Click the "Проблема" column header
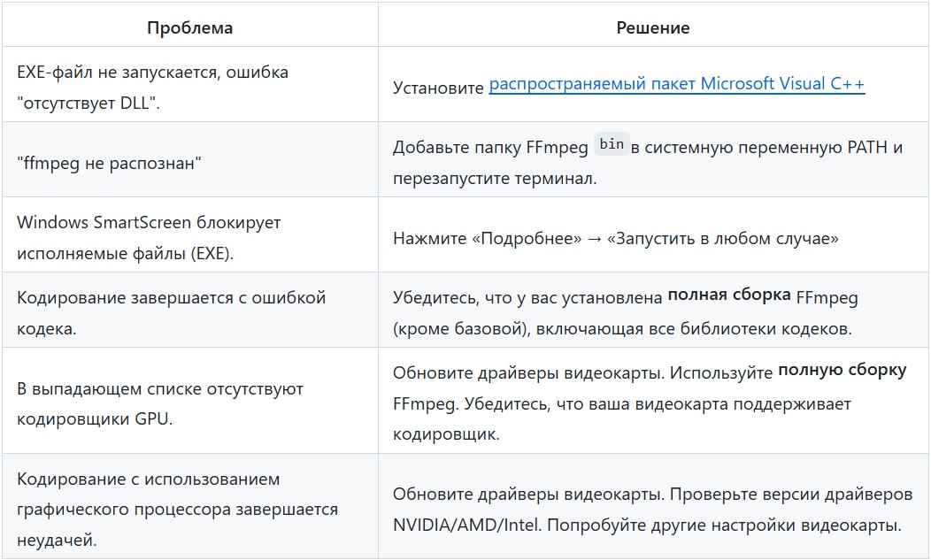The width and height of the screenshot is (931, 560). (189, 27)
